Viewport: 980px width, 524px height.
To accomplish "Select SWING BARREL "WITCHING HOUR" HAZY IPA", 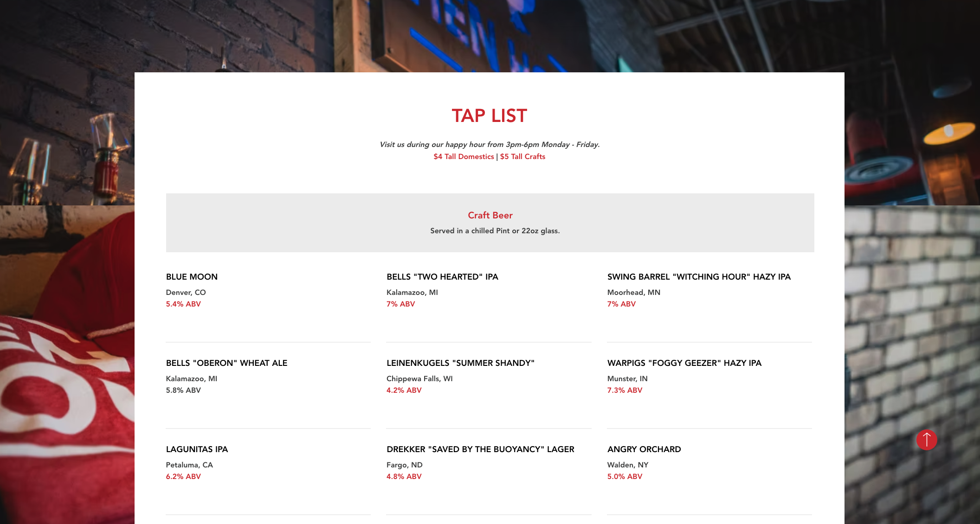I will tap(699, 277).
